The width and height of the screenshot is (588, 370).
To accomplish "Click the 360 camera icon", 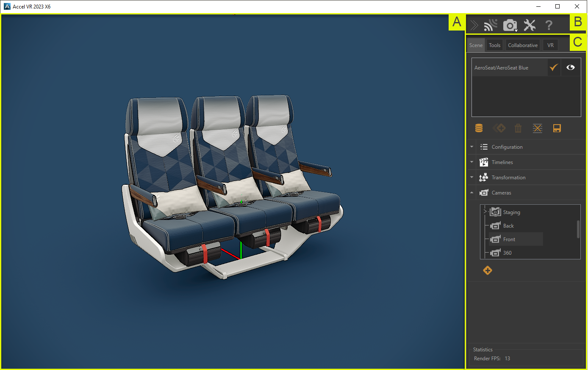I will [x=495, y=253].
